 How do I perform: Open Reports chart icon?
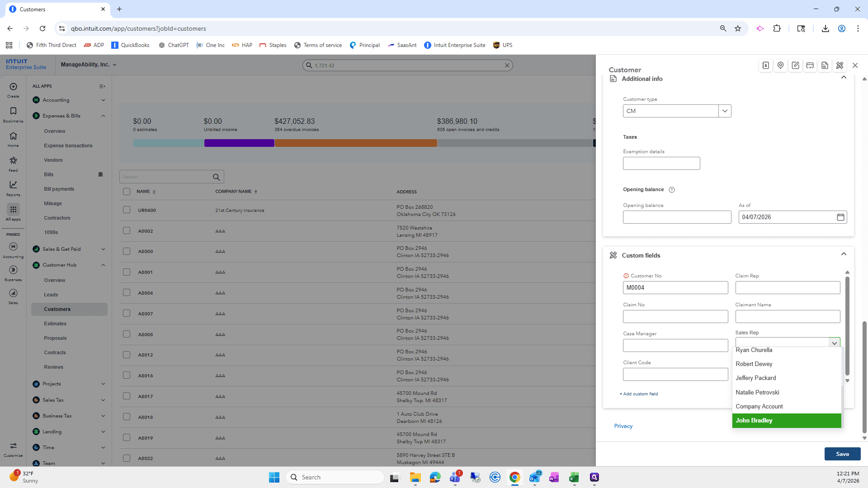pos(13,185)
